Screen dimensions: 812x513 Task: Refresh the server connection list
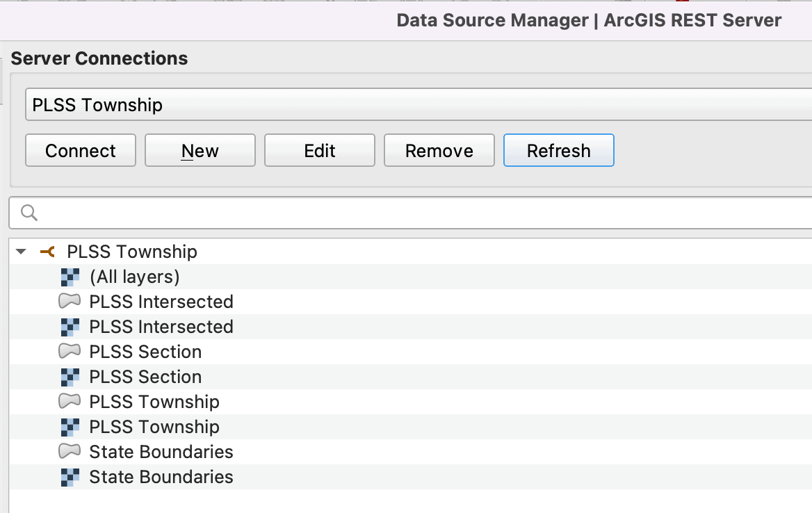(x=558, y=150)
